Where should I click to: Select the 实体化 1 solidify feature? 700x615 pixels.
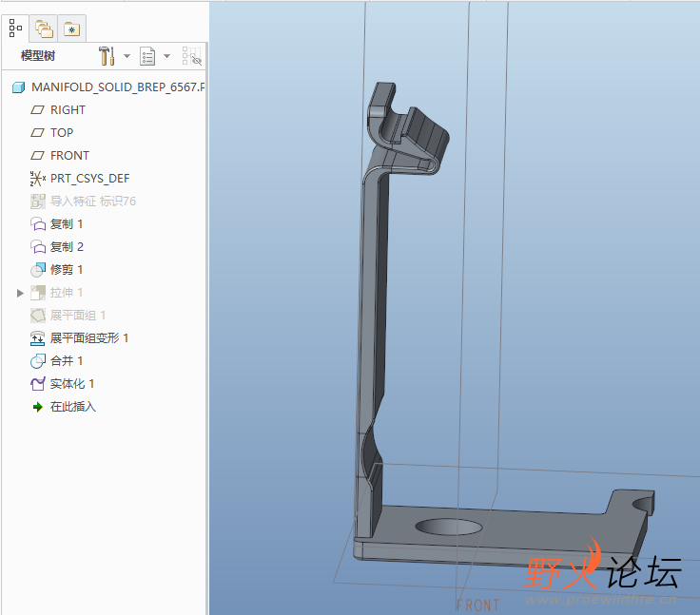(72, 384)
